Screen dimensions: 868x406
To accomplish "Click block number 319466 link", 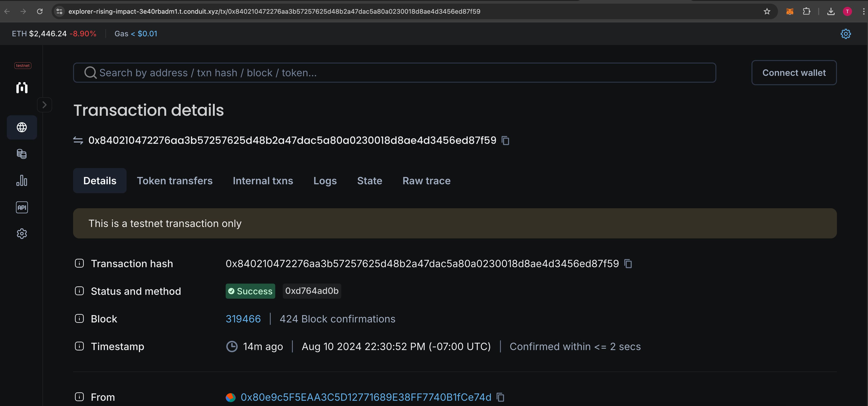I will click(x=243, y=319).
